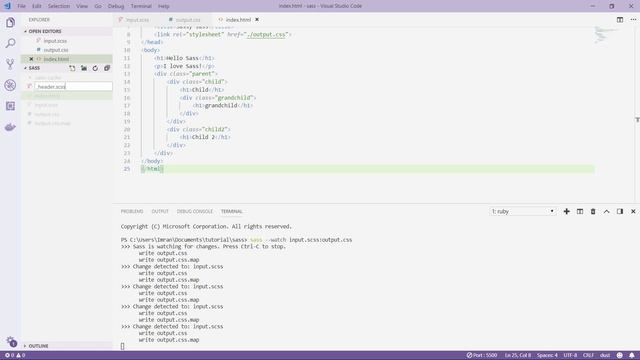Open the Debug menu
The width and height of the screenshot is (640, 360).
pyautogui.click(x=116, y=6)
